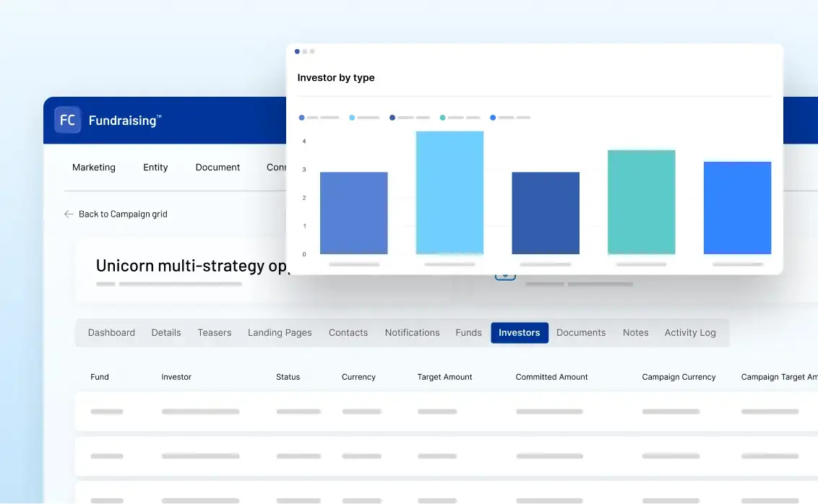Open the Document menu
Viewport: 818px width, 504px height.
[218, 168]
